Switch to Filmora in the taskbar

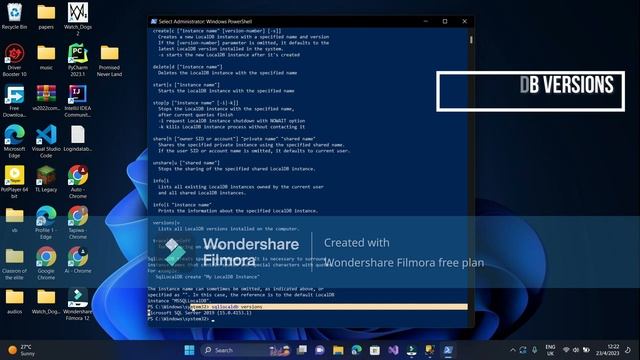pos(411,350)
